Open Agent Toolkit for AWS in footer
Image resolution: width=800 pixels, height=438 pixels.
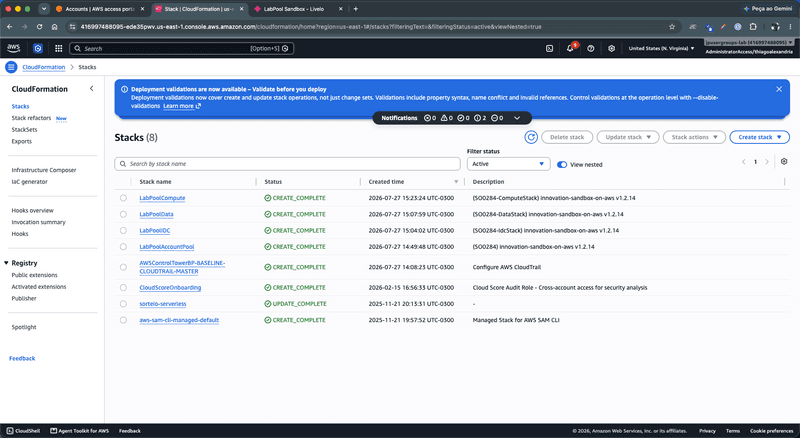pyautogui.click(x=80, y=431)
